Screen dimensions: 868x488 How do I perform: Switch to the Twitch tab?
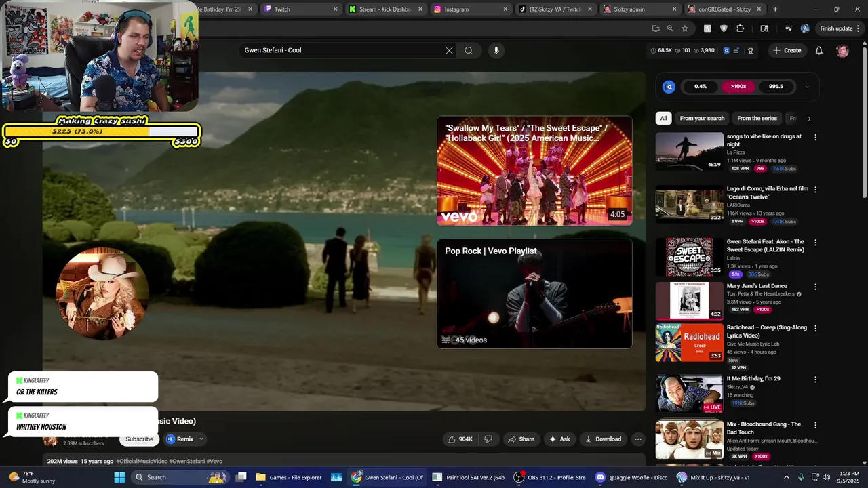pos(301,9)
